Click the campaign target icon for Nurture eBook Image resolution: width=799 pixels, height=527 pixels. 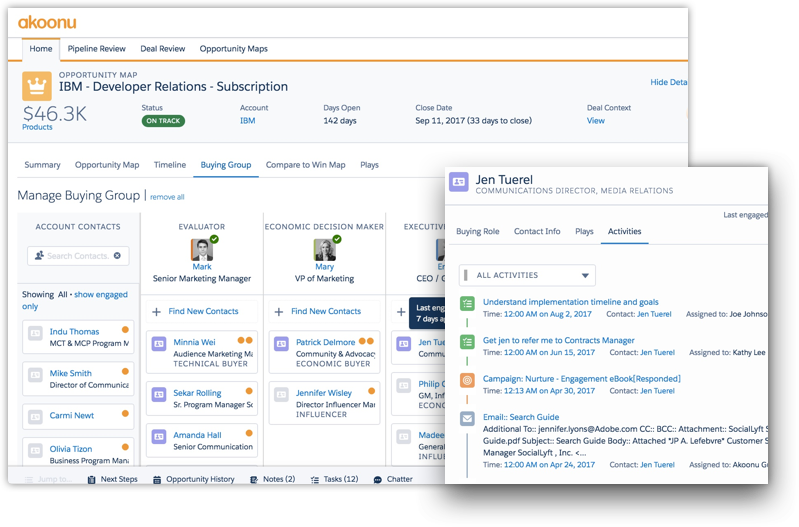467,380
